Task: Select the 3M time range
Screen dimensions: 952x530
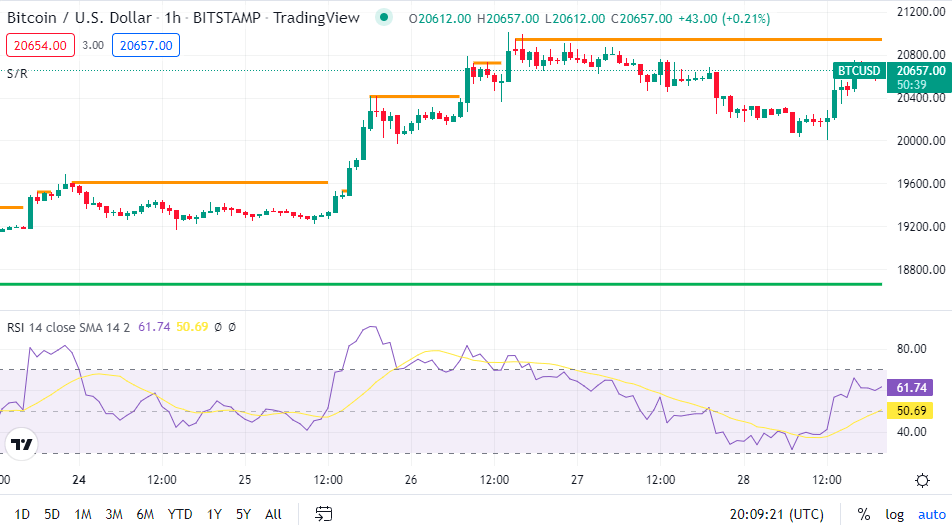Action: tap(114, 514)
